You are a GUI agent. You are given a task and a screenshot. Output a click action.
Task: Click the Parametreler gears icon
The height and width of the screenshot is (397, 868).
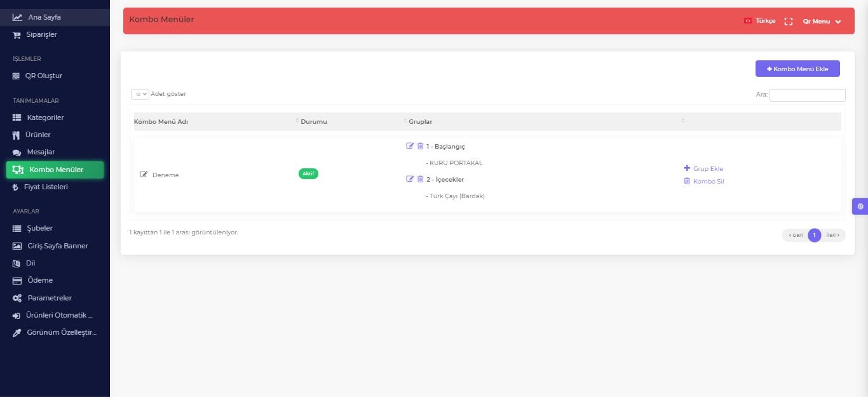[x=17, y=299]
